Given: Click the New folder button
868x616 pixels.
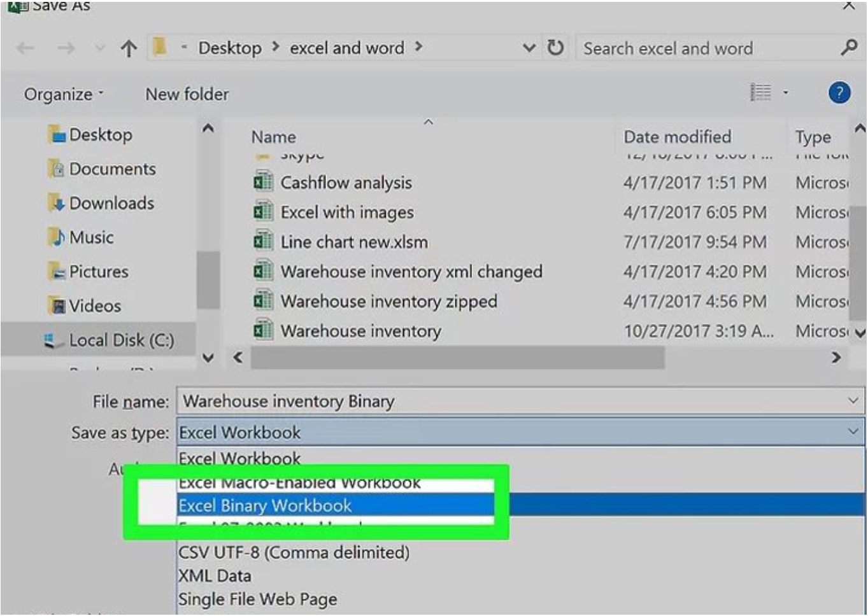Looking at the screenshot, I should pos(187,93).
